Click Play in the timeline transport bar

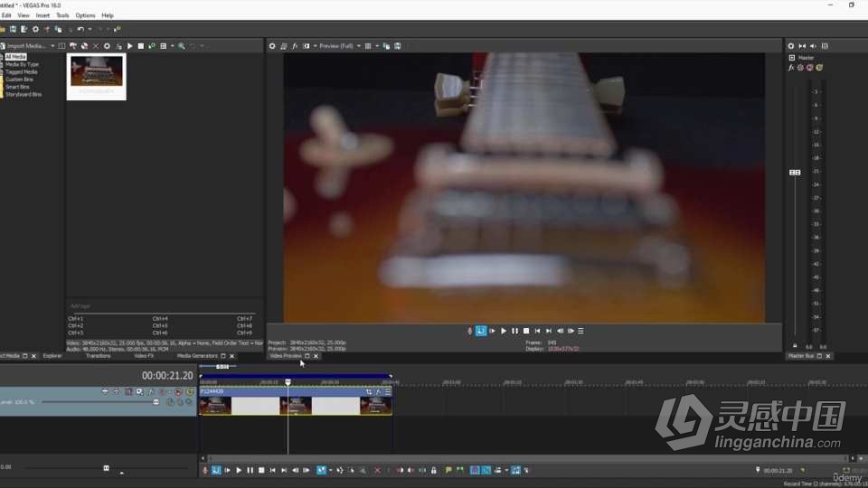point(239,470)
